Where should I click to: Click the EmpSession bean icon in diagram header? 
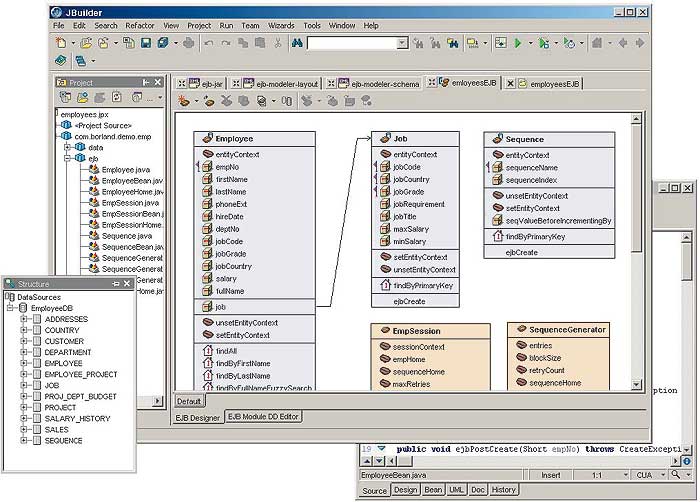tap(385, 330)
